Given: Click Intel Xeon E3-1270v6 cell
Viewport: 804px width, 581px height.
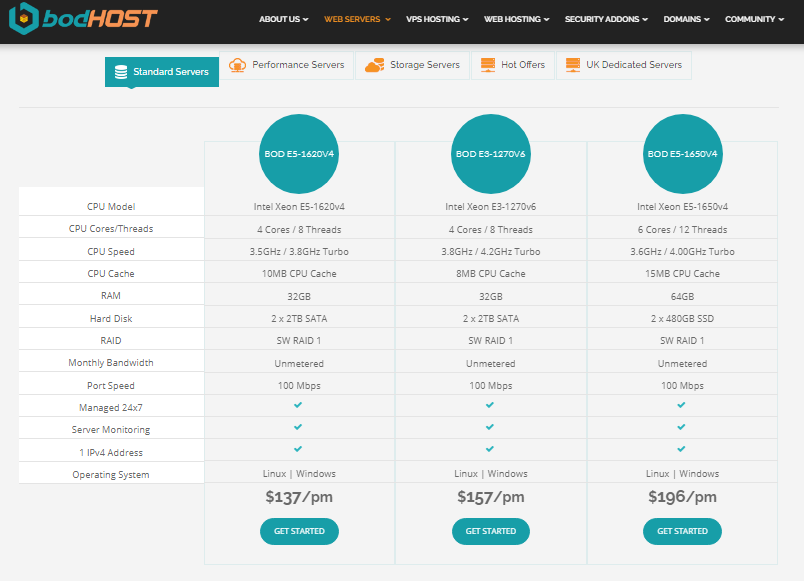Looking at the screenshot, I should coord(491,207).
